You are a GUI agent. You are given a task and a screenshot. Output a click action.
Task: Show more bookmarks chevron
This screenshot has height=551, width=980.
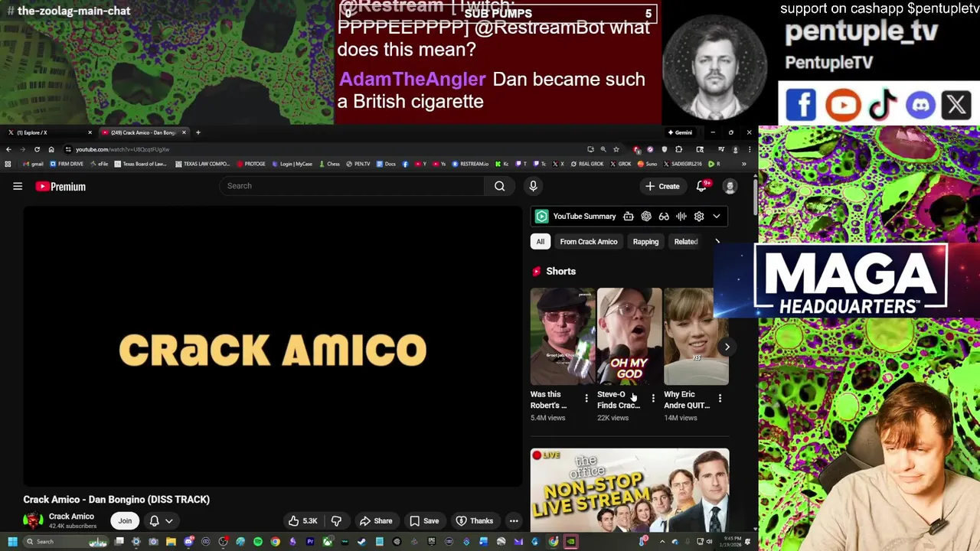pos(743,164)
